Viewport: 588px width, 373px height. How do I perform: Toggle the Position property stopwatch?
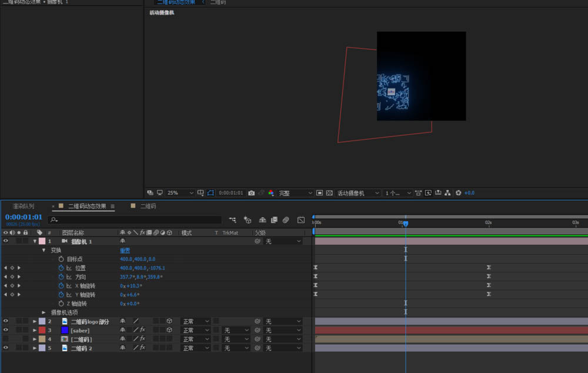pos(61,268)
